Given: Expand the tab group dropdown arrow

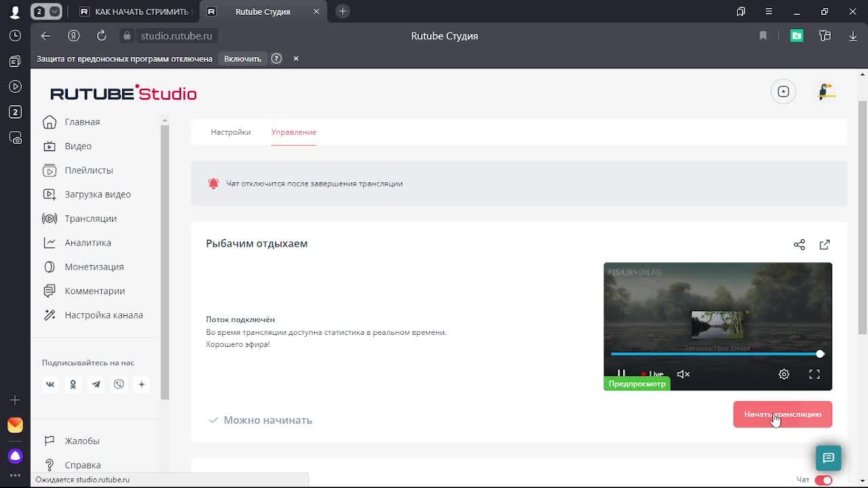Looking at the screenshot, I should coord(54,12).
